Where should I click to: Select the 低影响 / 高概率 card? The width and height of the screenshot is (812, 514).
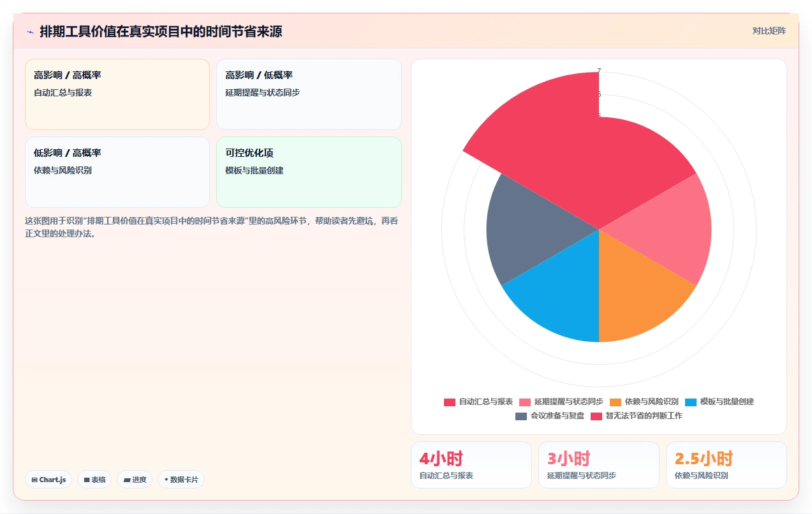pyautogui.click(x=117, y=172)
